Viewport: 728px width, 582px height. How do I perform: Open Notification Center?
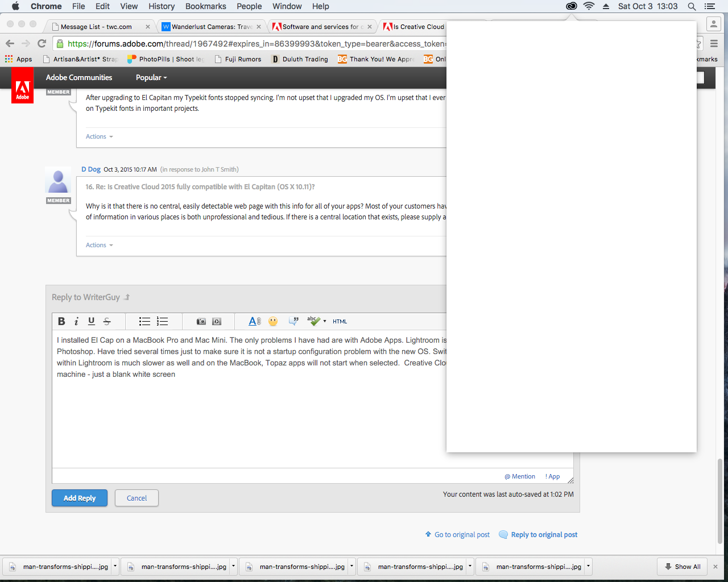[x=709, y=6]
